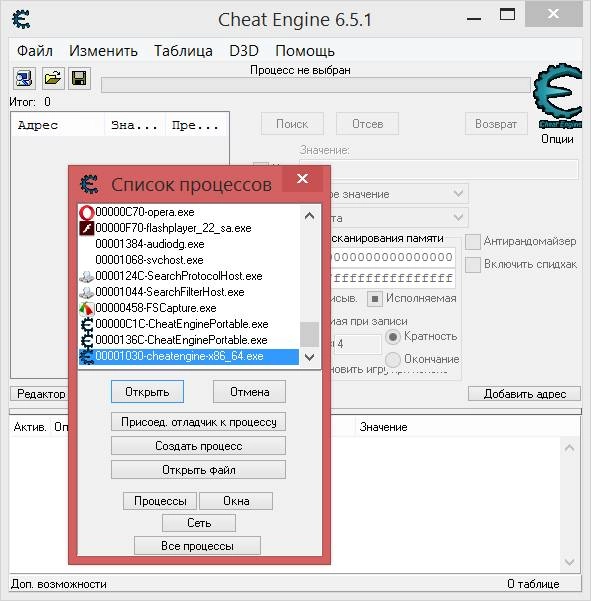This screenshot has height=601, width=591.
Task: Click the save floppy disk icon
Action: click(x=79, y=79)
